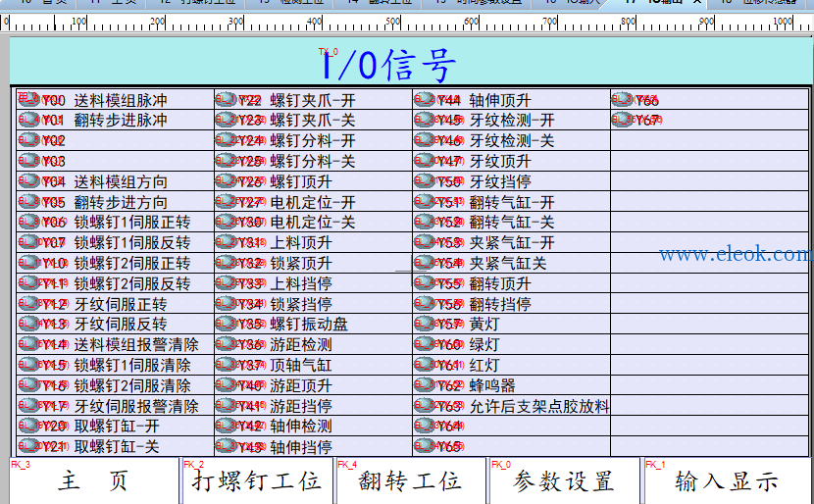Click the Y17 牙纹伺服报警清除 lamp
This screenshot has height=504, width=814.
click(29, 405)
